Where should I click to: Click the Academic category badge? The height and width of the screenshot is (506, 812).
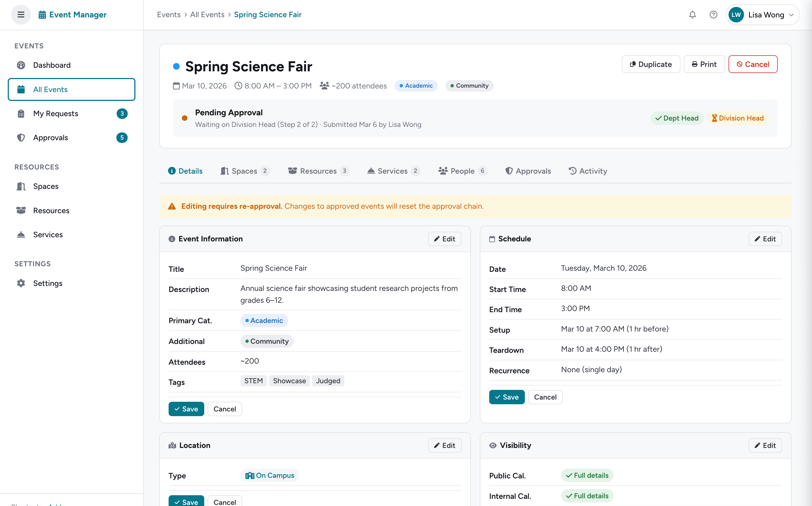click(x=416, y=86)
